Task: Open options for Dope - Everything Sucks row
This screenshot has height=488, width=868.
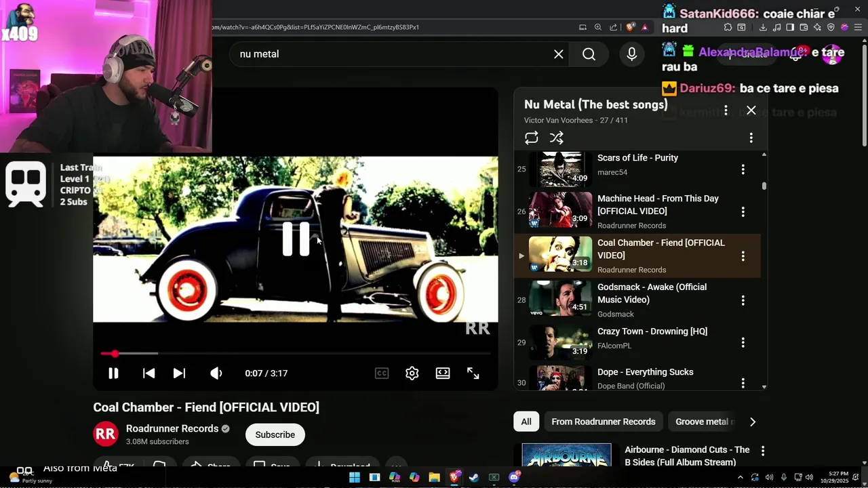Action: [x=743, y=383]
